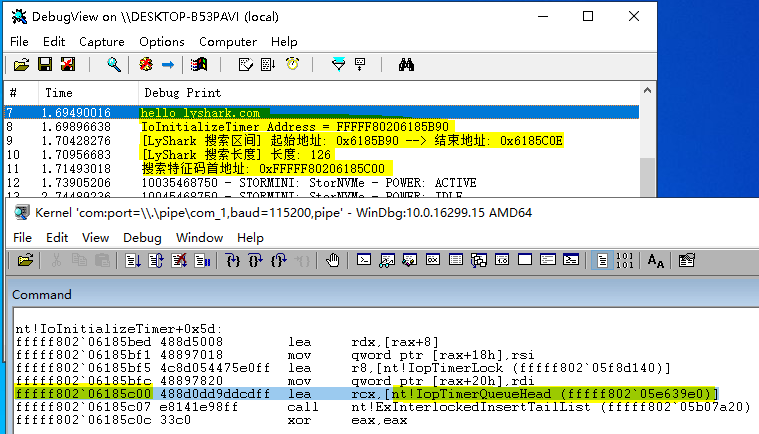Viewport: 759px width, 434px height.
Task: Select the 'IoInitializeTimer Address' log row
Action: [321, 127]
